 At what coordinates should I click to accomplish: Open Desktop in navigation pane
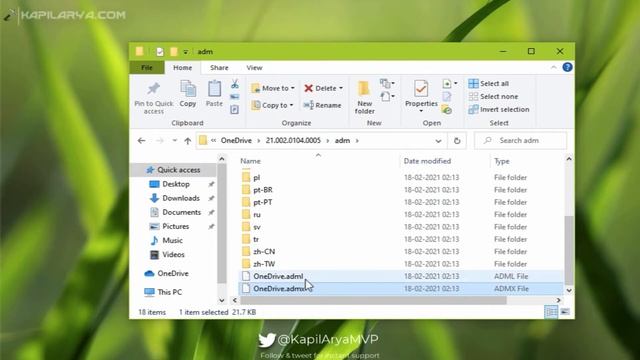click(x=176, y=184)
